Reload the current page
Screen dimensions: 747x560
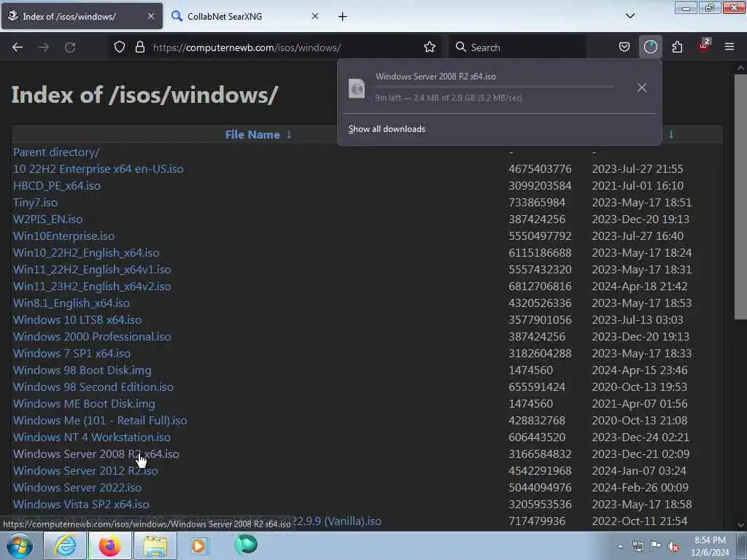click(x=70, y=47)
